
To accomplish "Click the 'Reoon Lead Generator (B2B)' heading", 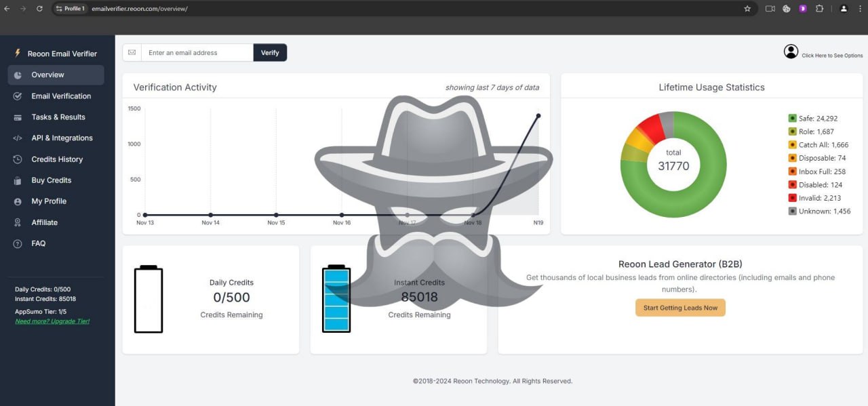I will 681,264.
